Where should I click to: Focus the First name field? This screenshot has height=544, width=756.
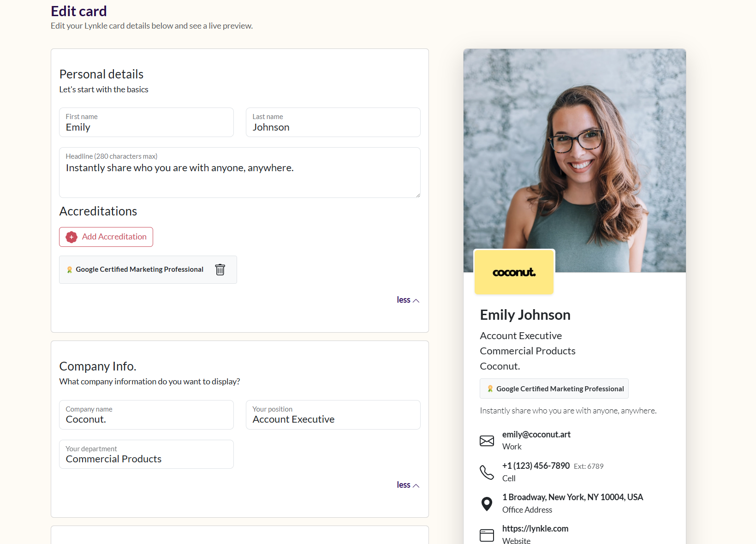(x=146, y=122)
